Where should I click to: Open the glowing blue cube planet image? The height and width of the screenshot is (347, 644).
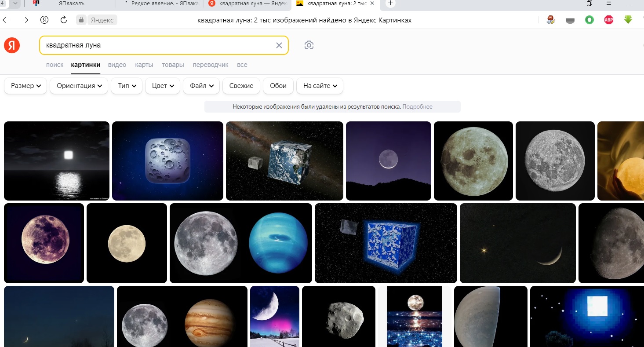coord(386,243)
